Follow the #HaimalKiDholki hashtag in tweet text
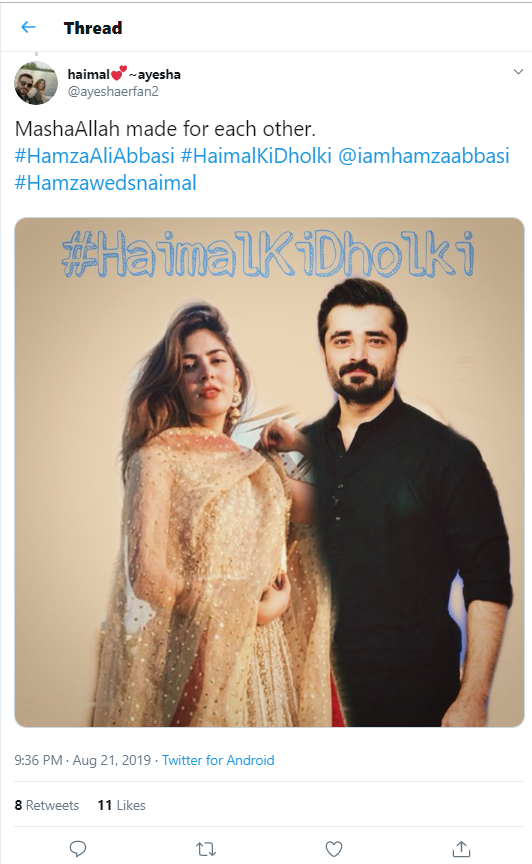 click(256, 156)
